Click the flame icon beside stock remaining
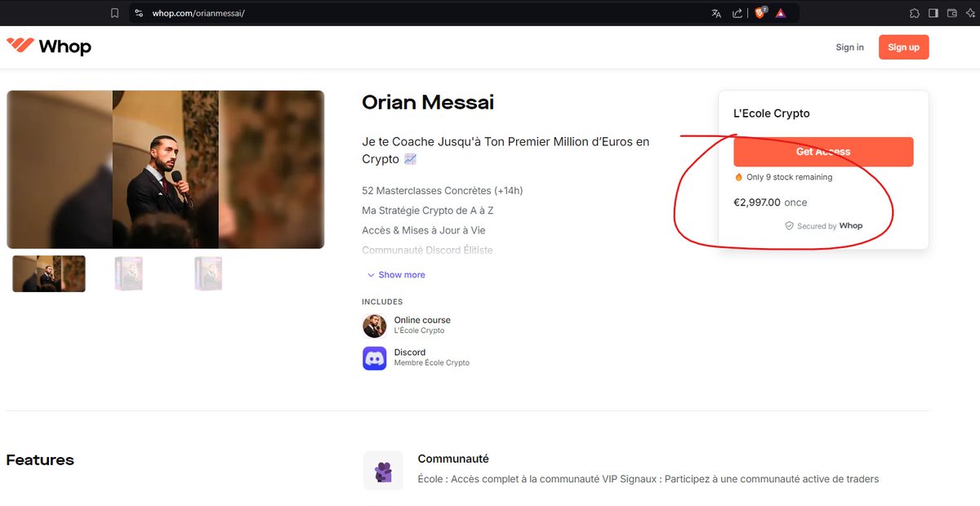The width and height of the screenshot is (980, 506). tap(738, 177)
